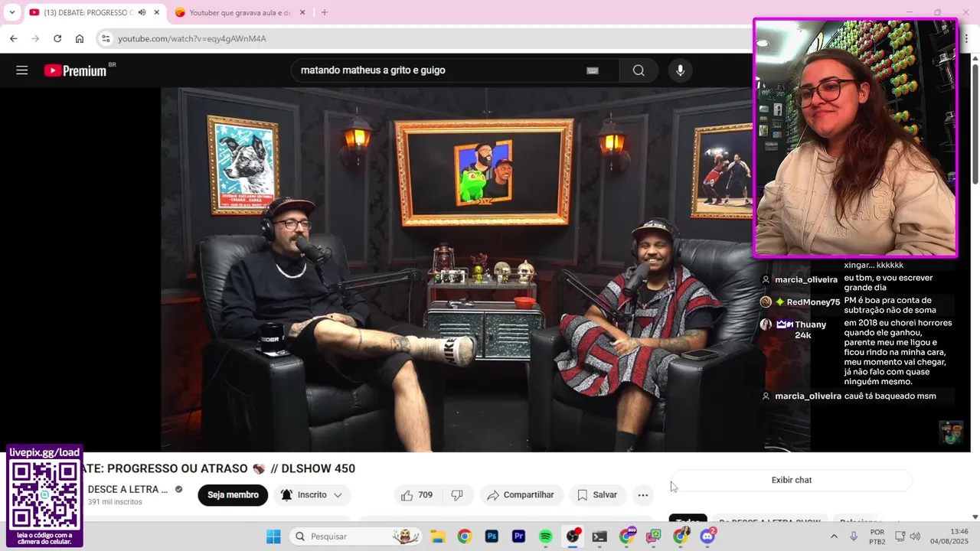The height and width of the screenshot is (551, 980).
Task: Open OBS Studio from the taskbar
Action: point(573,536)
